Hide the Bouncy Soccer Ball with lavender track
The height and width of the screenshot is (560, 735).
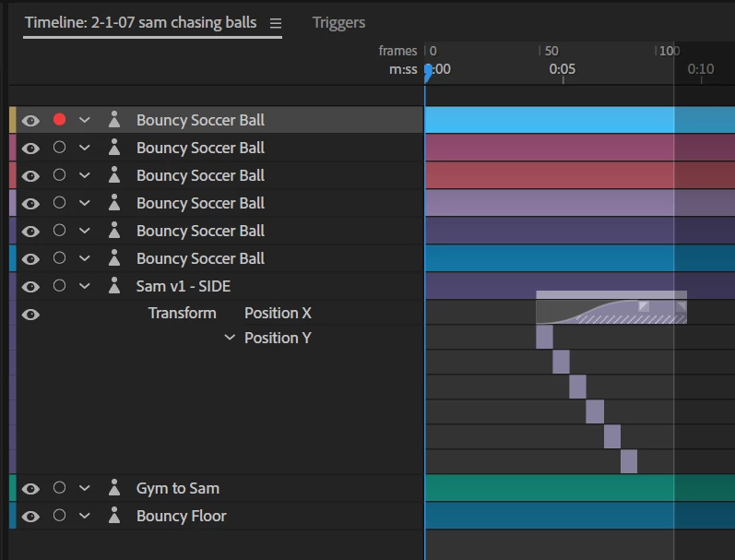coord(30,204)
